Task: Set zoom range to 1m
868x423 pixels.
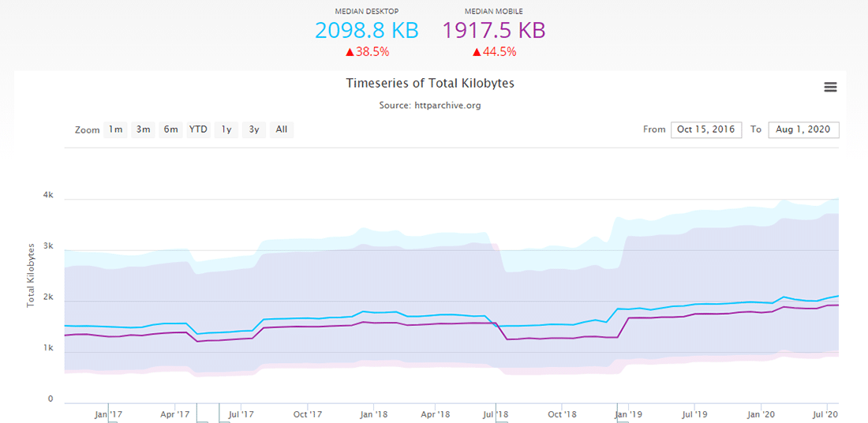Action: click(116, 129)
